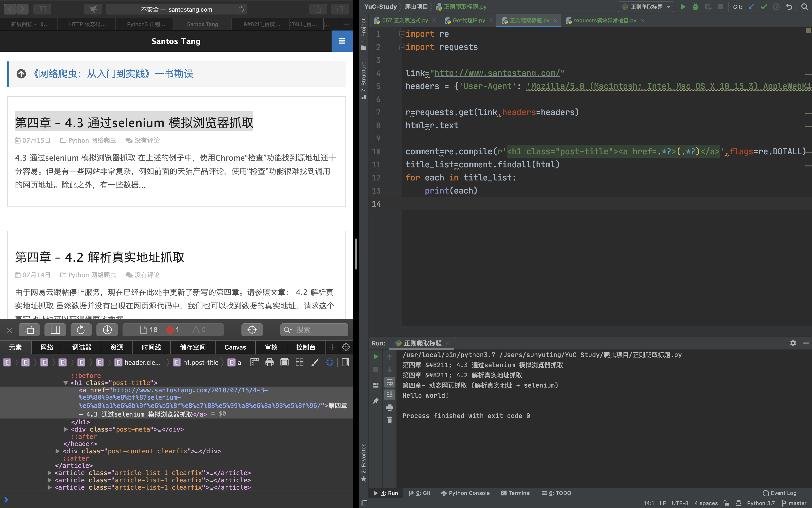The height and width of the screenshot is (508, 812).
Task: Open Run panel settings gear
Action: (793, 343)
